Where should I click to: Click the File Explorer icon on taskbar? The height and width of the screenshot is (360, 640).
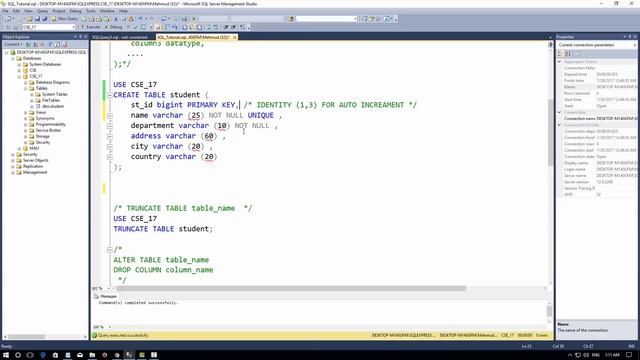coord(92,355)
